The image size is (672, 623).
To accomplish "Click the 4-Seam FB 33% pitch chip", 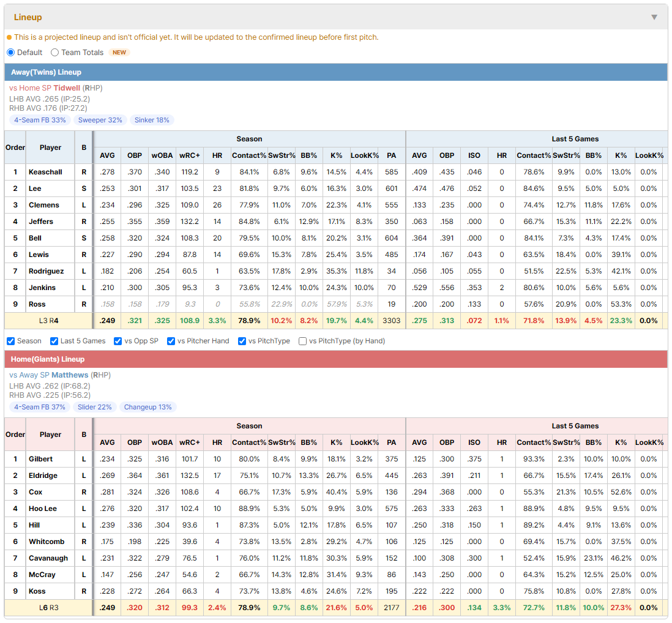I will coord(40,120).
